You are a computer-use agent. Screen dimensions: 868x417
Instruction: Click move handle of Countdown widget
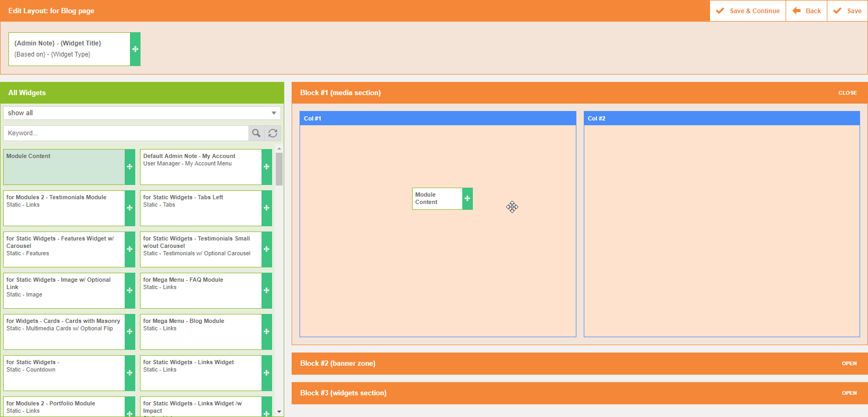pos(129,373)
